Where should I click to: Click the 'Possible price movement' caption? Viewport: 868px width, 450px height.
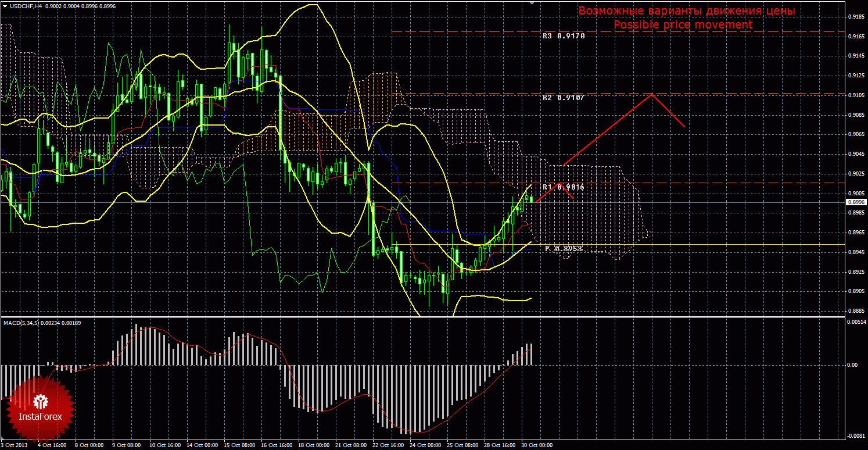(x=683, y=25)
